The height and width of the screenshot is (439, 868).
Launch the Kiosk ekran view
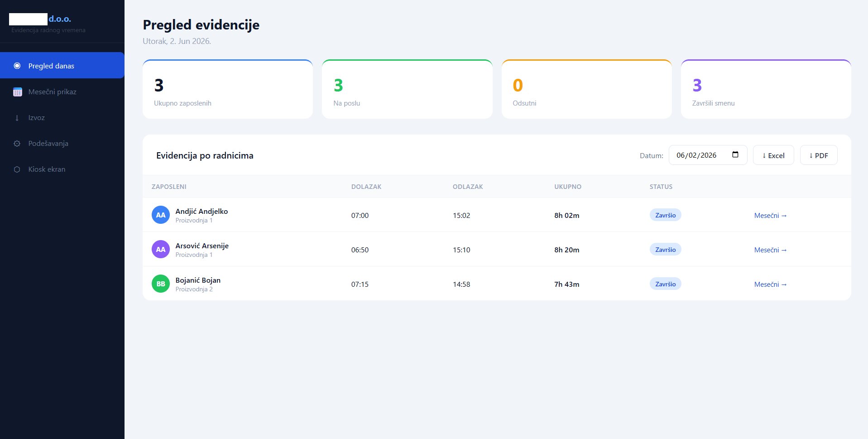click(x=62, y=169)
